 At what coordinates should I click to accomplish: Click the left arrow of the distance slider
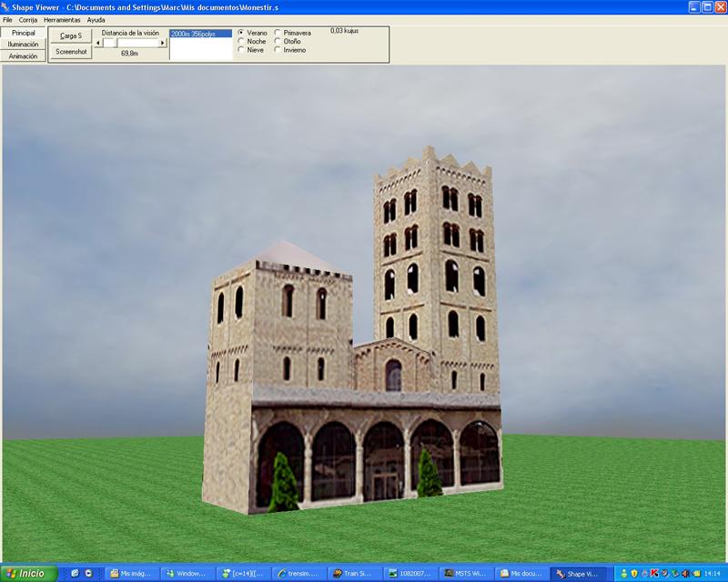click(98, 43)
